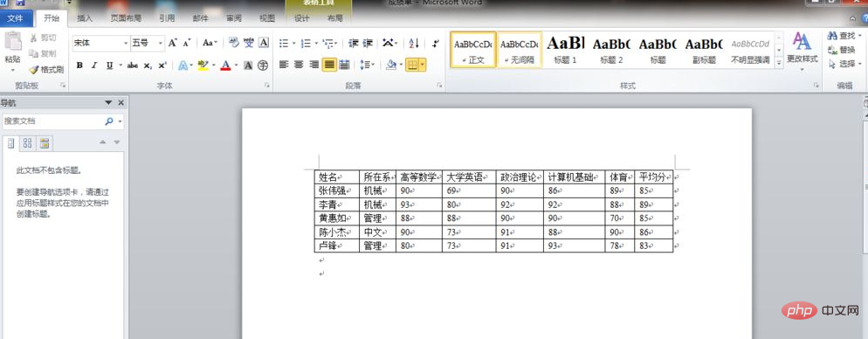
Task: Switch to the Page Layout (页面布局) tab
Action: coord(126,18)
